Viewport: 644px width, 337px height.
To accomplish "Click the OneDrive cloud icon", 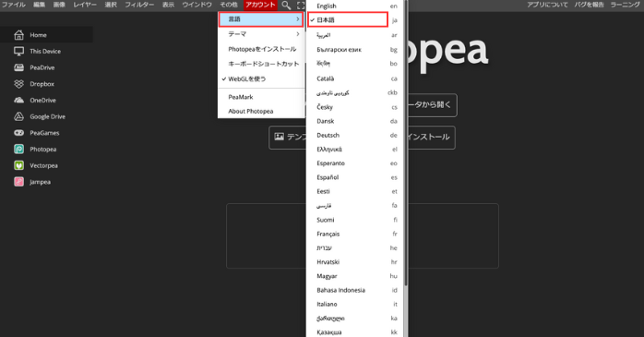I will (18, 101).
